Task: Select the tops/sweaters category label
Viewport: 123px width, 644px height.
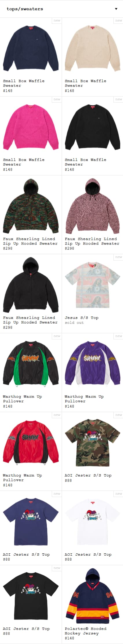Action: point(25,9)
